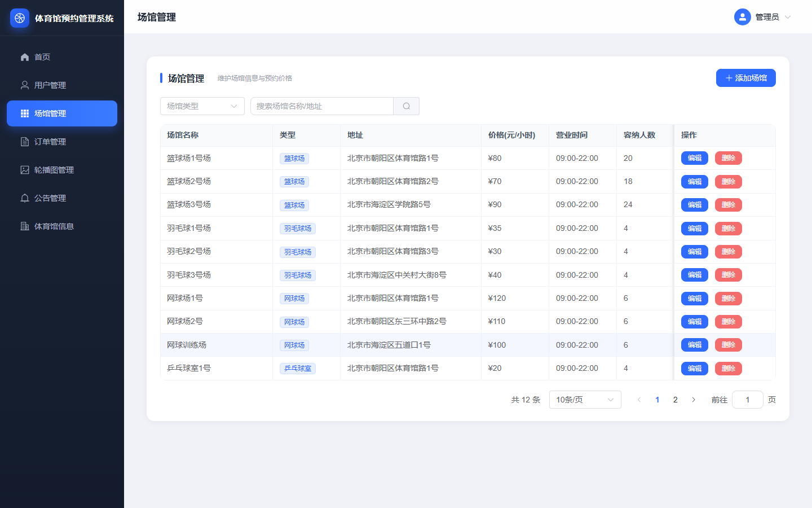The image size is (812, 508).
Task: Click the next page arrow
Action: (x=694, y=400)
